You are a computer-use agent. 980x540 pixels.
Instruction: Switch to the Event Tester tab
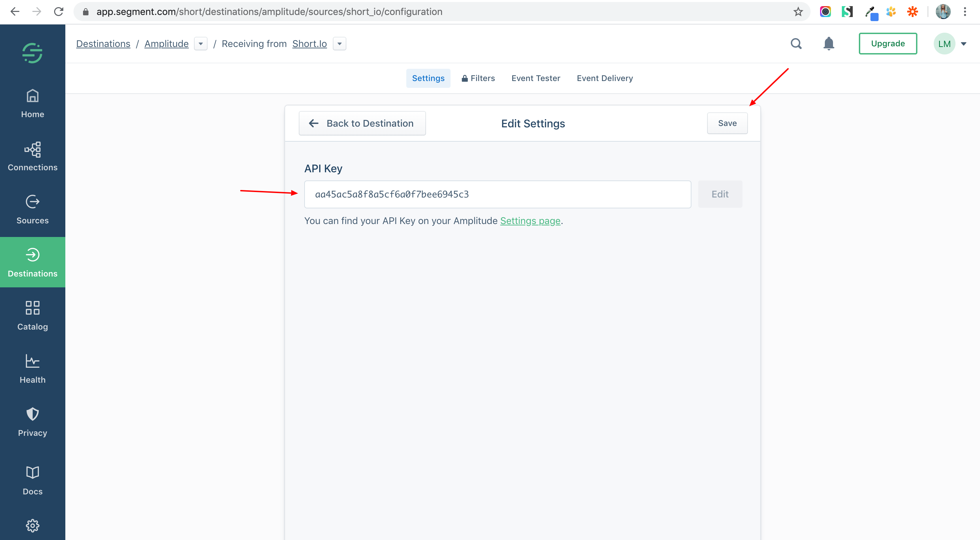[x=535, y=78]
